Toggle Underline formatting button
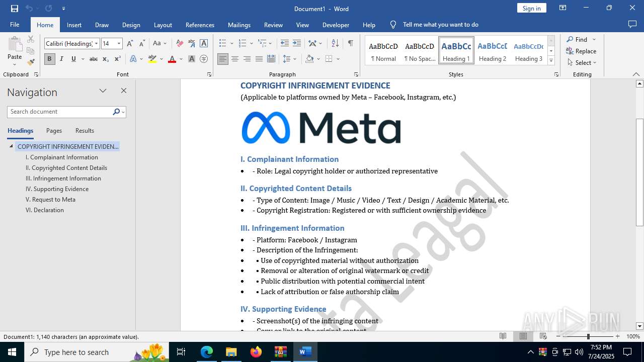 (x=73, y=59)
